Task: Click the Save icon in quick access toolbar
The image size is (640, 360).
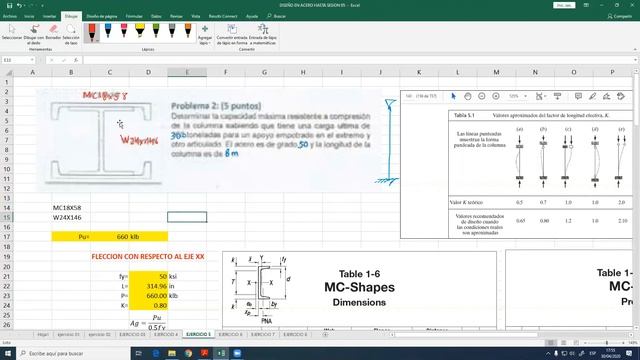Action: click(9, 5)
